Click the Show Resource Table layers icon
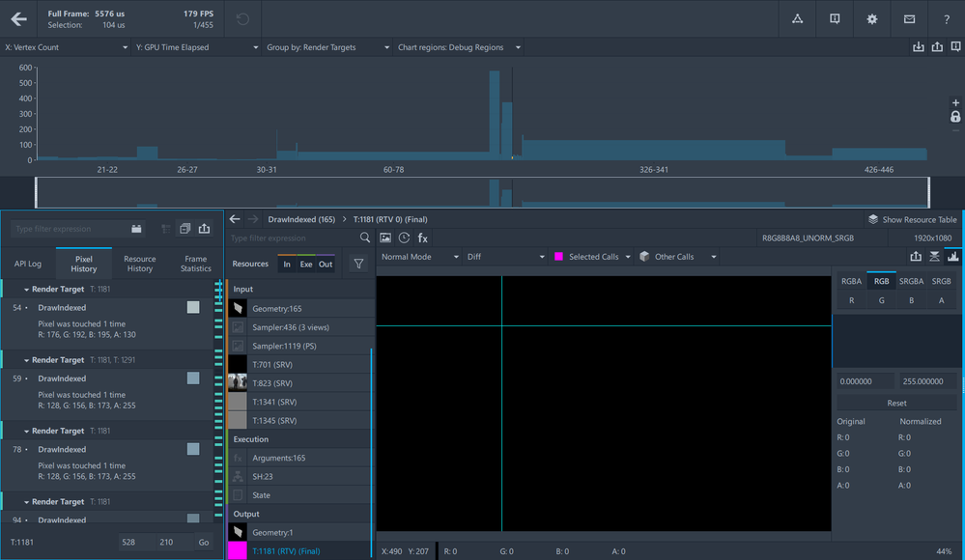The image size is (965, 560). point(872,219)
